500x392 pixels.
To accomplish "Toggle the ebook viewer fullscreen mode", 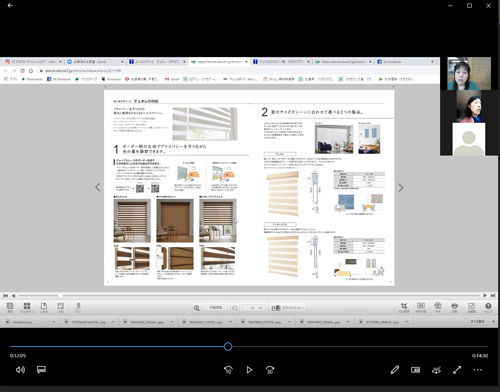I will click(x=471, y=307).
